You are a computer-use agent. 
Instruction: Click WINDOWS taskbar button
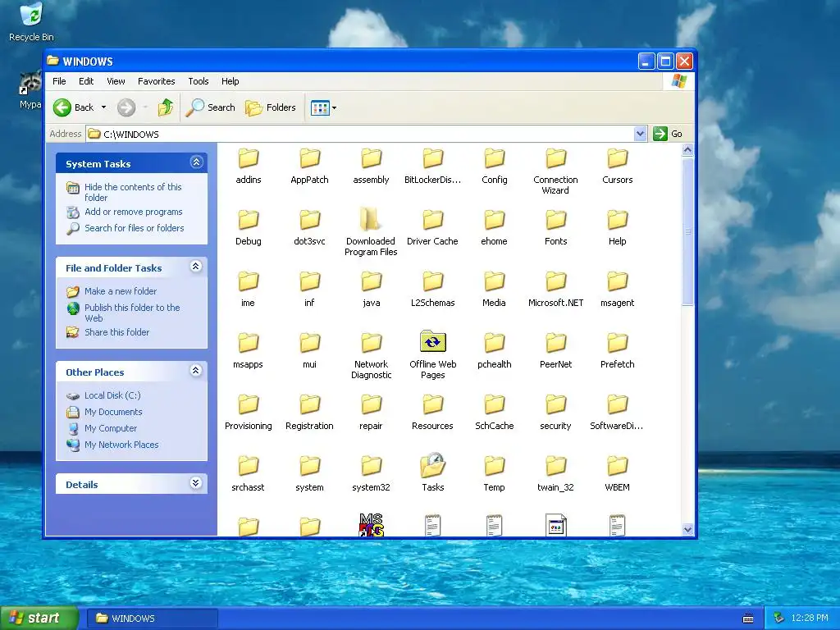(152, 619)
